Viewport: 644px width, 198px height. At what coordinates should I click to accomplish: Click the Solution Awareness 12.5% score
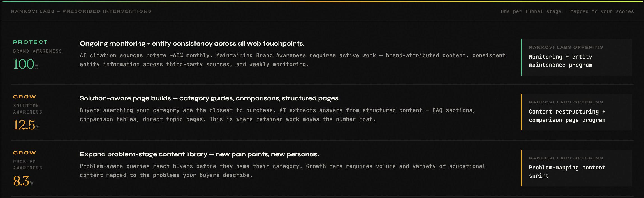(x=26, y=125)
